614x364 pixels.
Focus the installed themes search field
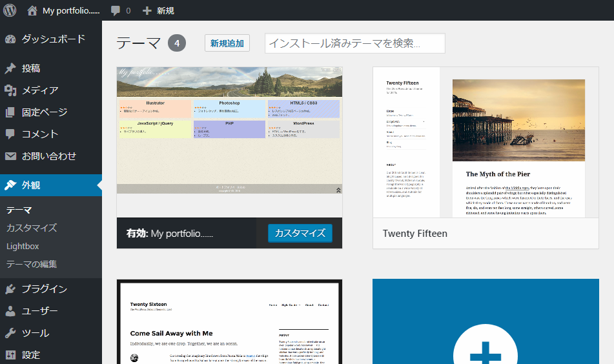pos(354,43)
